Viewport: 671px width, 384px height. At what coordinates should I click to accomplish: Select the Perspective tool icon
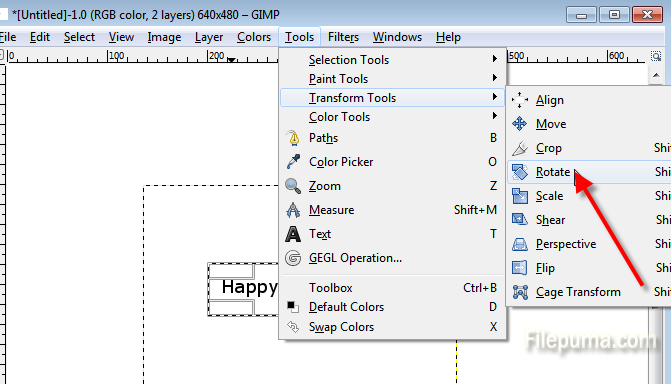pos(520,244)
